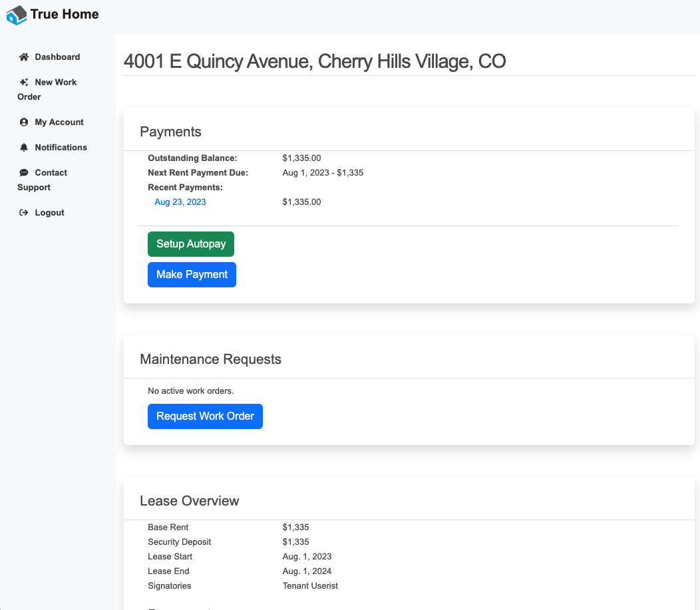Click the New Work Order sparkle icon
This screenshot has width=700, height=610.
point(24,82)
